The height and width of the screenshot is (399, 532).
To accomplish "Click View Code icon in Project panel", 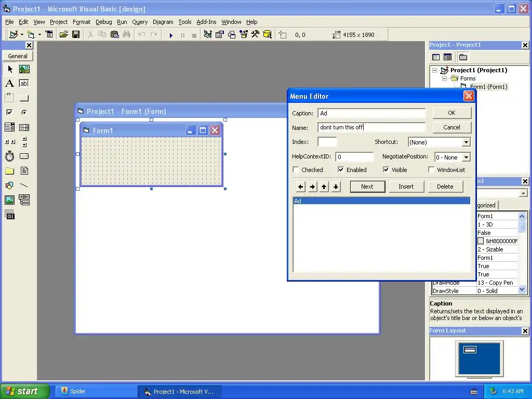I will tap(436, 57).
